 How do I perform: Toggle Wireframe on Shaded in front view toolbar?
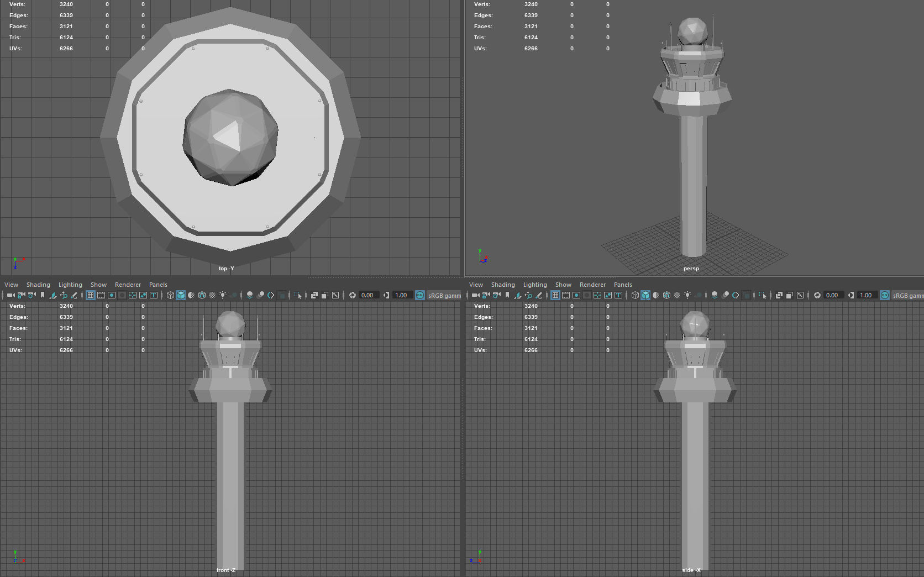pos(202,295)
